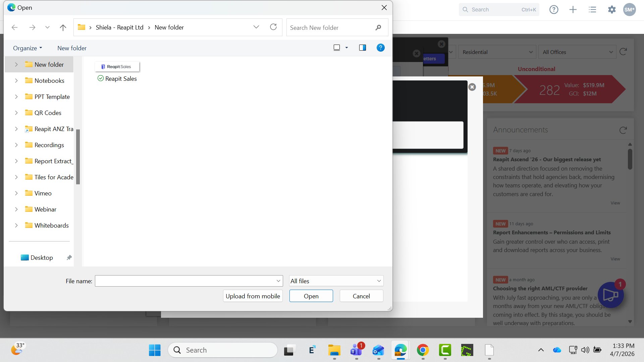644x362 pixels.
Task: Click the plus add icon in header
Action: (x=573, y=10)
